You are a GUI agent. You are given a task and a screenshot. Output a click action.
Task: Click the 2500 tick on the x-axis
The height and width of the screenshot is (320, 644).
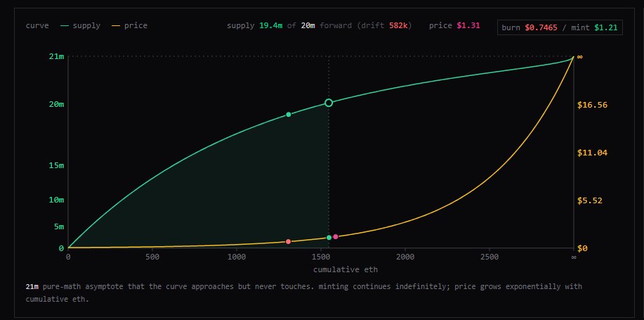[x=489, y=257]
